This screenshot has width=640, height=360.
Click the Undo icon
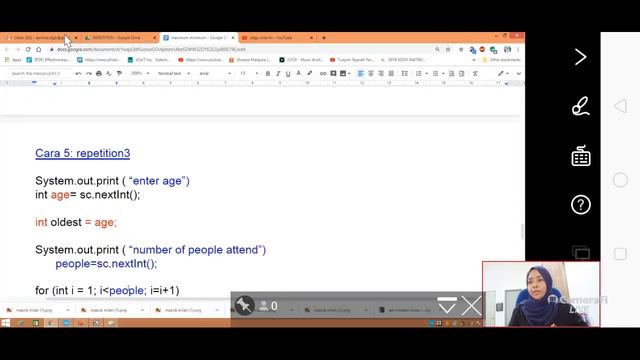(x=78, y=73)
